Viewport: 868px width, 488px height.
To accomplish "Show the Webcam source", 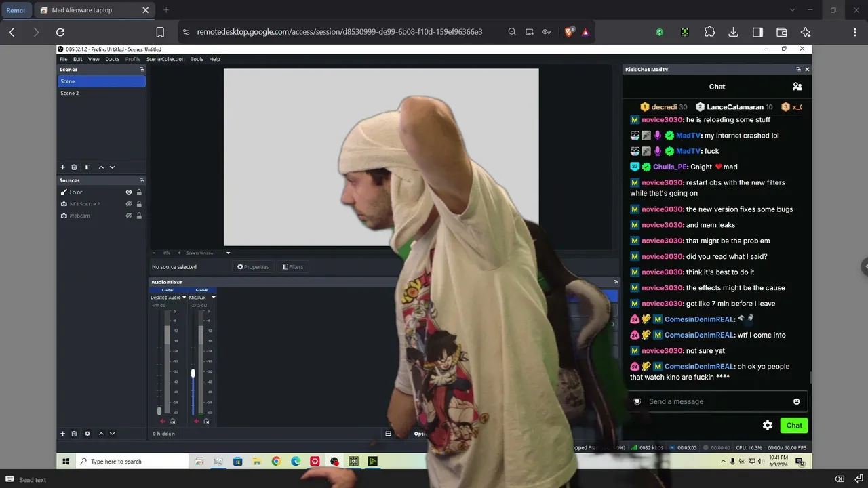I will [x=129, y=216].
